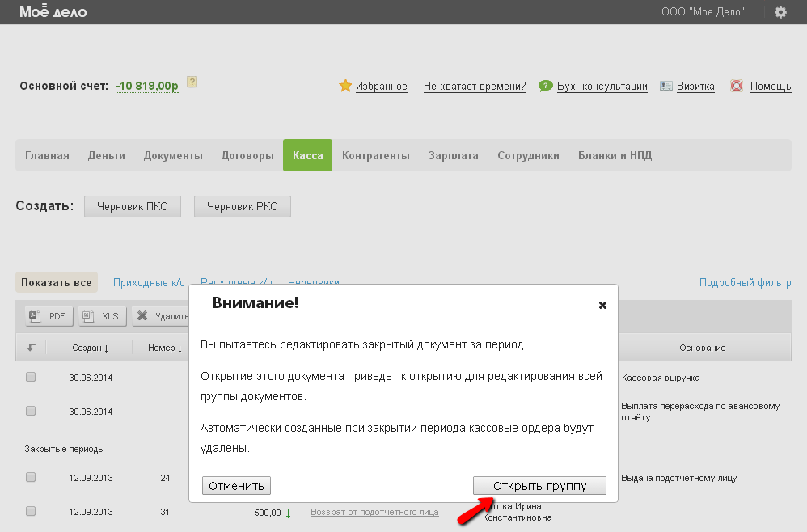
Task: Click Отменить button in dialog
Action: click(236, 486)
